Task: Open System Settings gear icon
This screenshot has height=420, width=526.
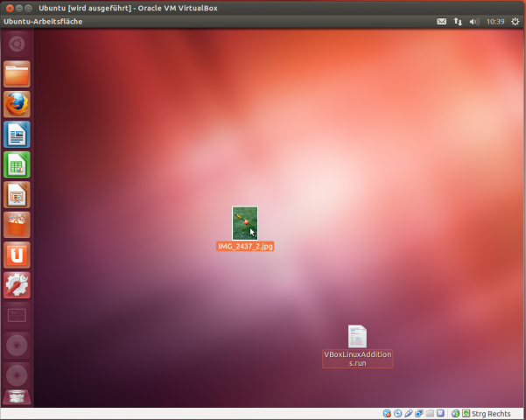Action: pos(17,284)
